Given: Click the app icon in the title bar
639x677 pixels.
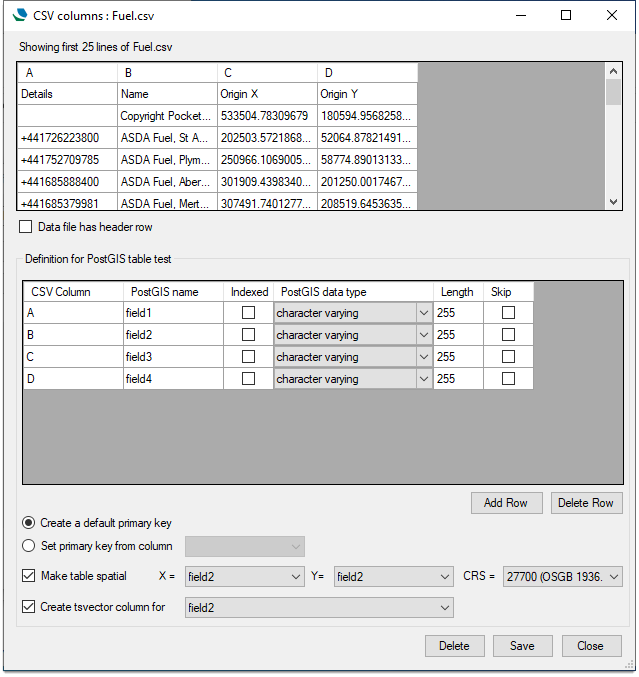Looking at the screenshot, I should point(18,16).
